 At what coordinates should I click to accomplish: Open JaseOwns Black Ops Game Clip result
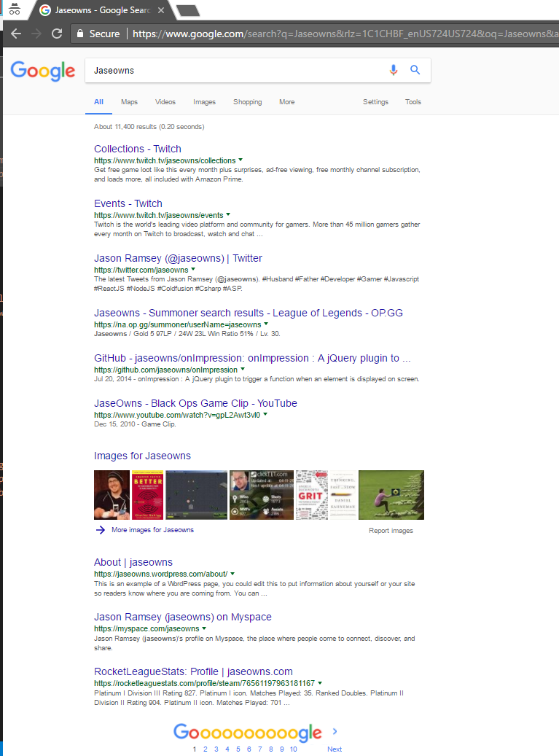tap(195, 403)
